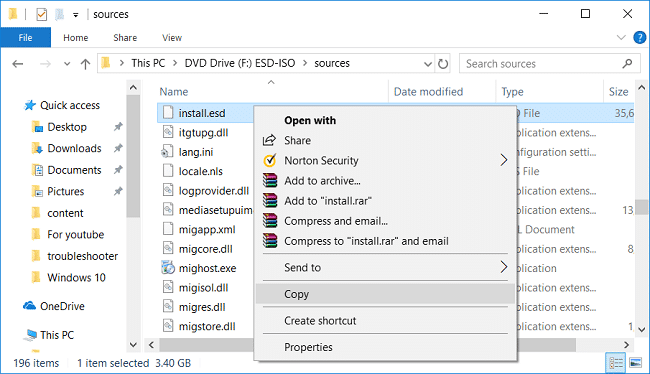Open Pictures in the navigation pane
650x374 pixels.
point(65,192)
